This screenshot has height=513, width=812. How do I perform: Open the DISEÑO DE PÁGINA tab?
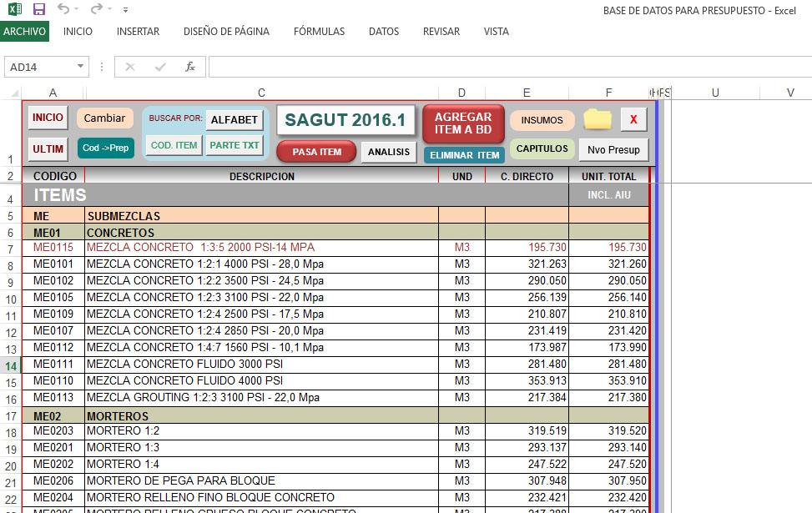(226, 32)
